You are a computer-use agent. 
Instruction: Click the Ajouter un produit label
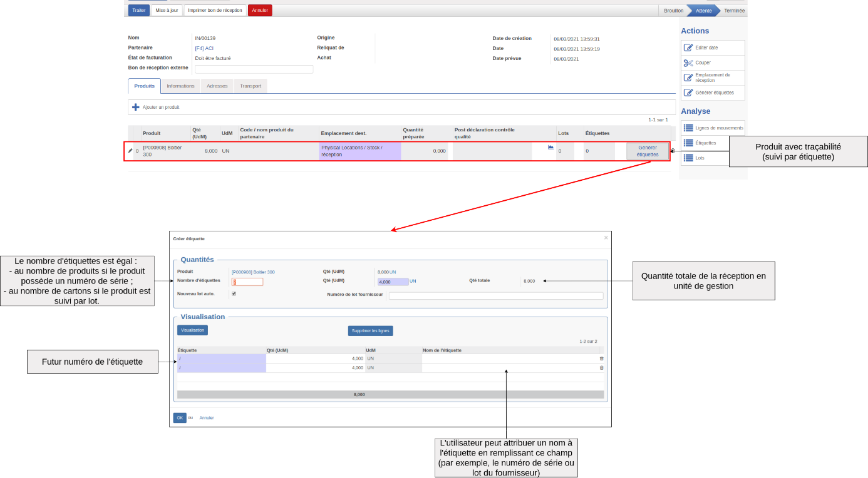click(161, 108)
